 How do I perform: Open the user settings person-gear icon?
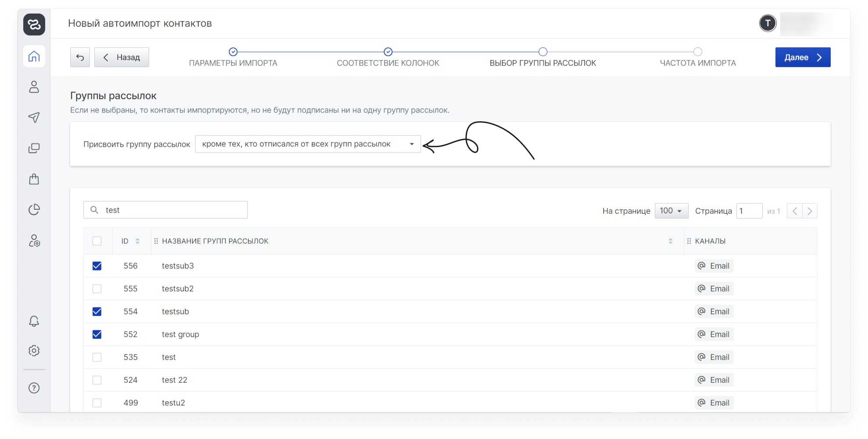click(x=34, y=241)
